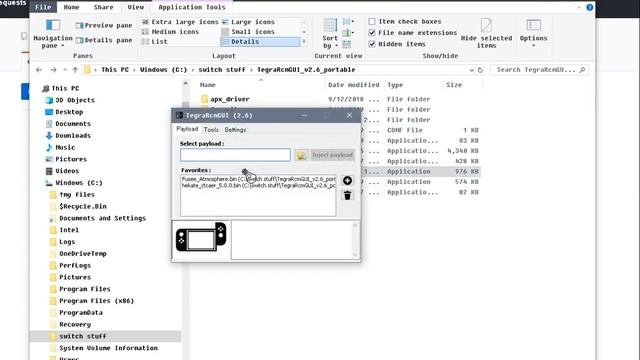Open Explorer help icon

click(590, 7)
